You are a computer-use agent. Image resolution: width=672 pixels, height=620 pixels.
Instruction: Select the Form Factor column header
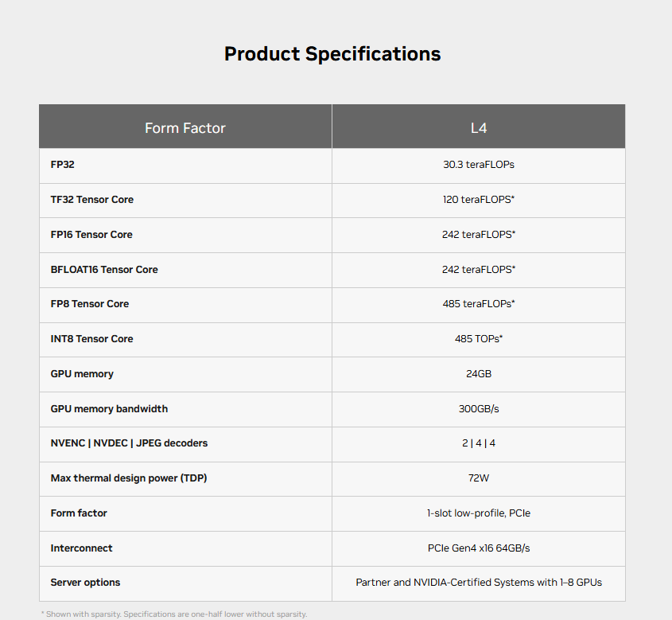[x=185, y=128]
